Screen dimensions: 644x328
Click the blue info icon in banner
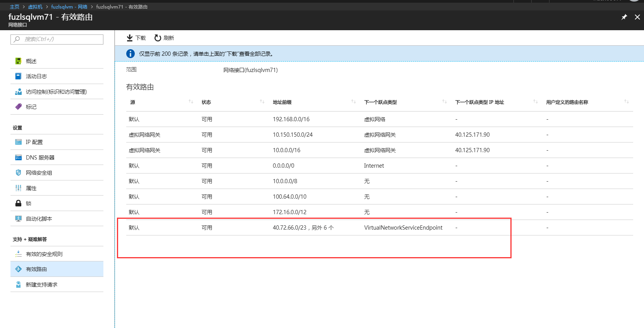coord(131,54)
